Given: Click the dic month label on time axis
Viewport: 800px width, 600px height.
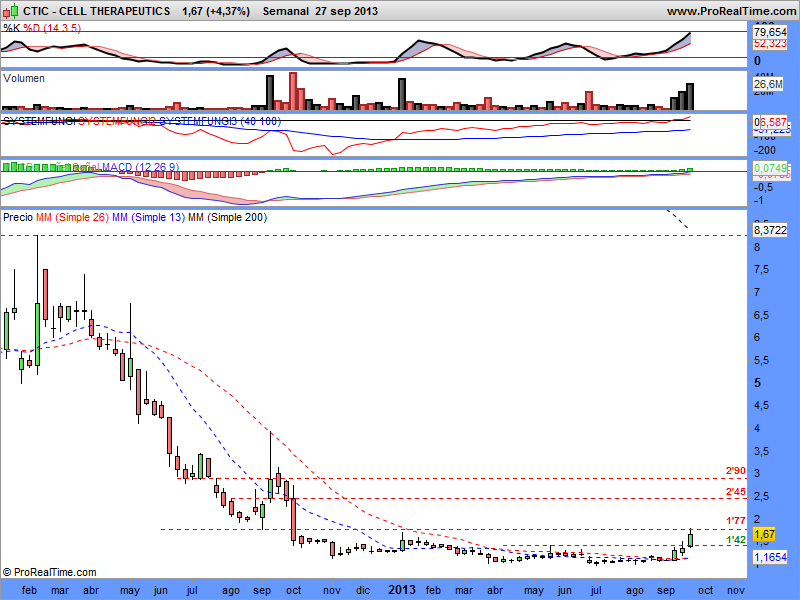Looking at the screenshot, I should pos(363,590).
